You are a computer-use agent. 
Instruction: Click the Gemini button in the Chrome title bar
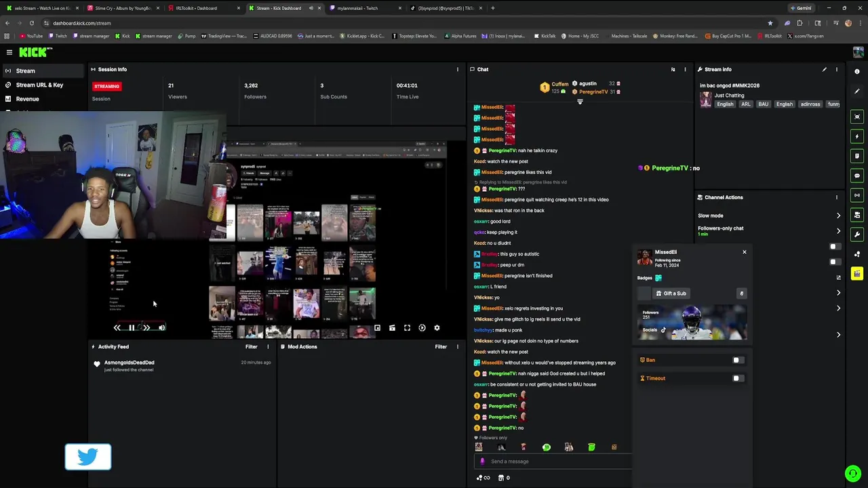coord(801,8)
